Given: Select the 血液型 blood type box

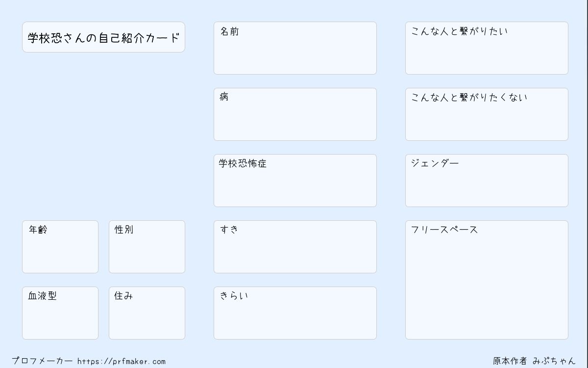Looking at the screenshot, I should click(60, 313).
